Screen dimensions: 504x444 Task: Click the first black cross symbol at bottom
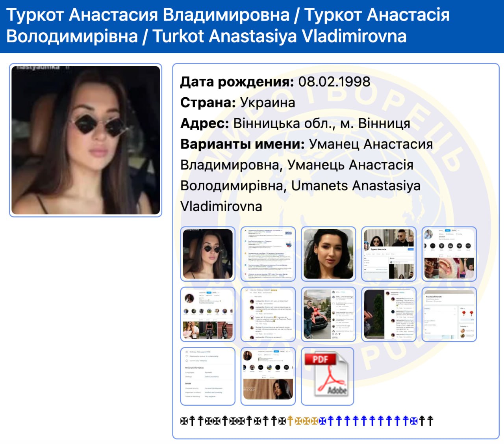tap(184, 421)
